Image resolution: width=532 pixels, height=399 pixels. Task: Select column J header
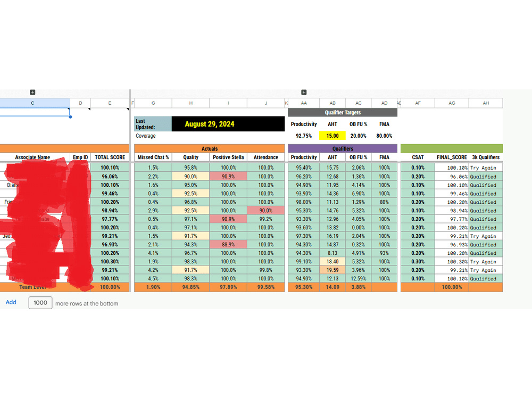266,103
